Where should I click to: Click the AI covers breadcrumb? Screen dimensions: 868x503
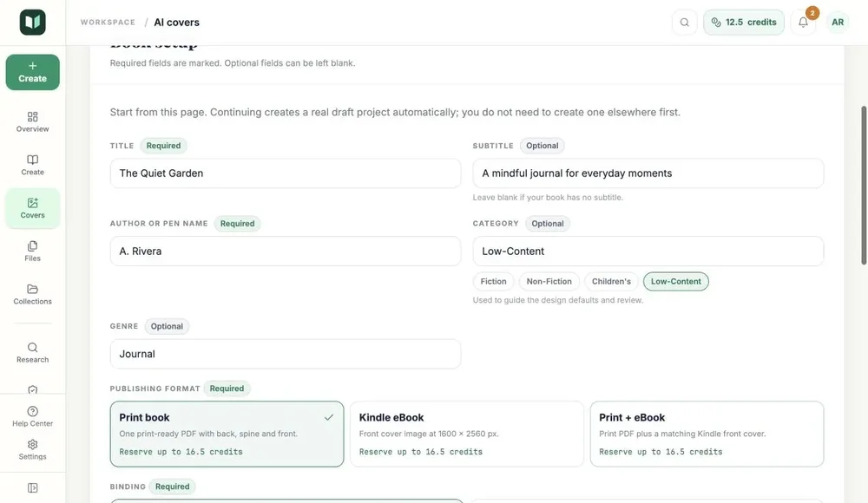tap(176, 23)
